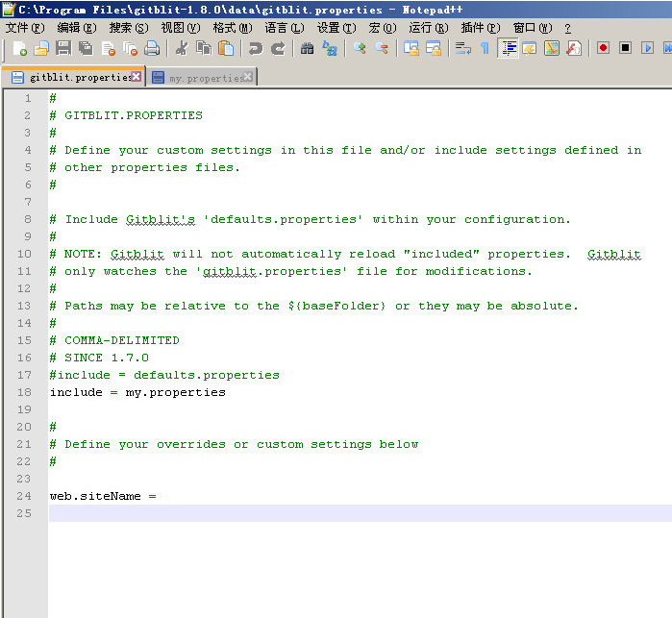This screenshot has height=618, width=672.
Task: Open a file using the folder icon
Action: [x=41, y=48]
